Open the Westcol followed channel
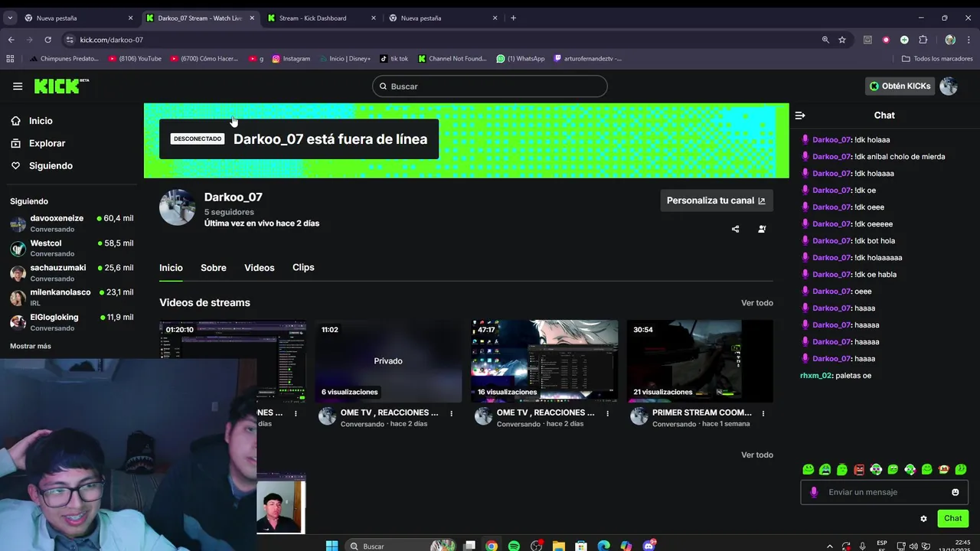 pos(72,248)
